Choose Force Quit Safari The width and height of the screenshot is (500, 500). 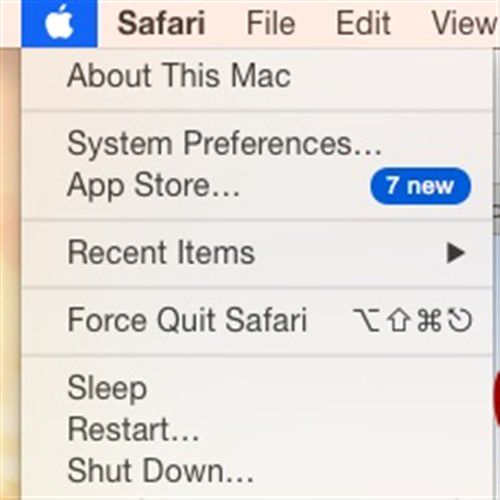(257, 320)
